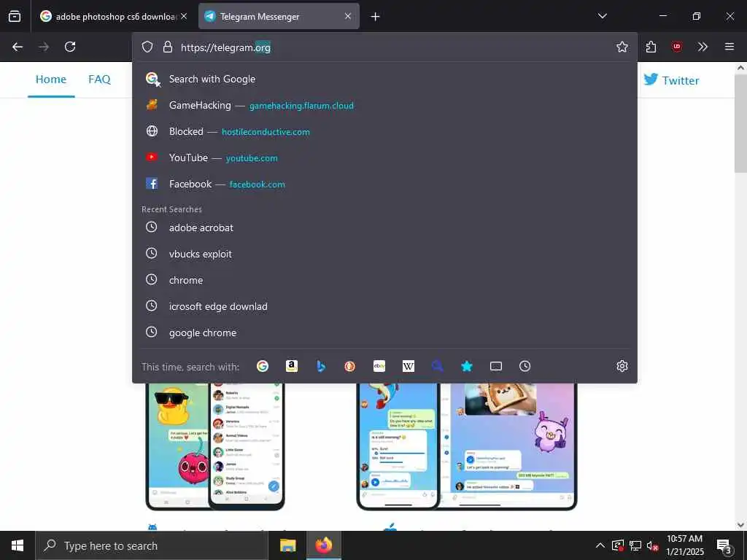Open Firefox View tab list icon

[15, 16]
